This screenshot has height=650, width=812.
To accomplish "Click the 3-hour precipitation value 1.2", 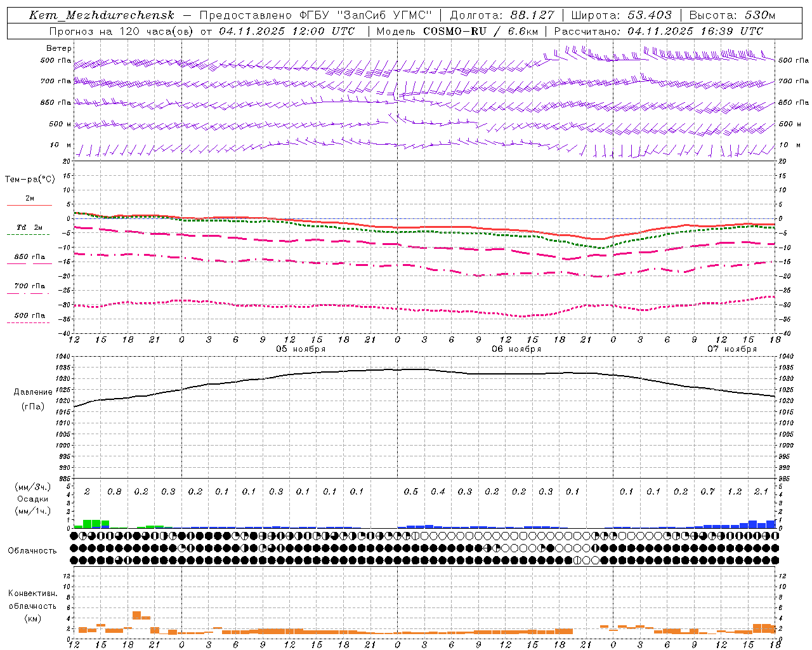I will point(735,492).
